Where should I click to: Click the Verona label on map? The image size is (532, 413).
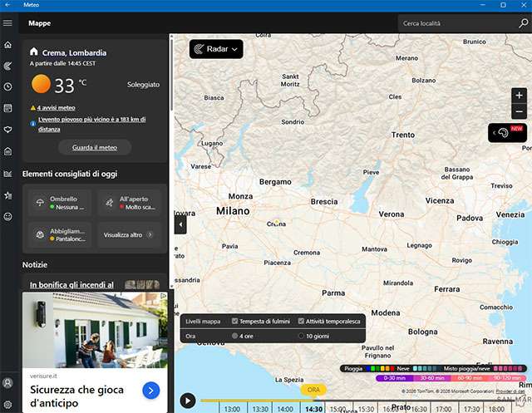coord(392,214)
